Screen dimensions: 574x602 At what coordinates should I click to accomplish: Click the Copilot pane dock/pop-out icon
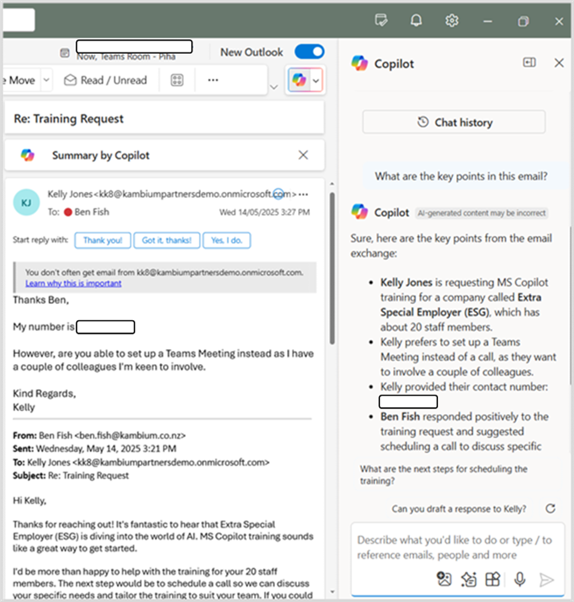pos(529,63)
